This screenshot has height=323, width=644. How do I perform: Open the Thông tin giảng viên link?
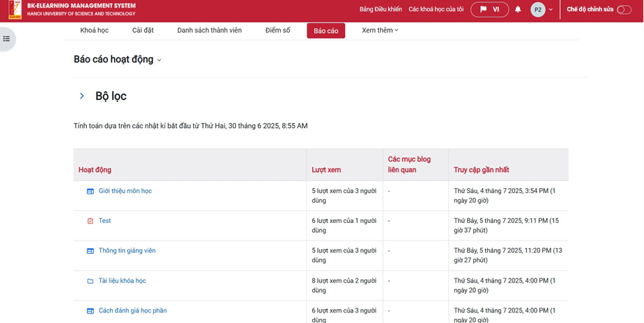tap(127, 251)
